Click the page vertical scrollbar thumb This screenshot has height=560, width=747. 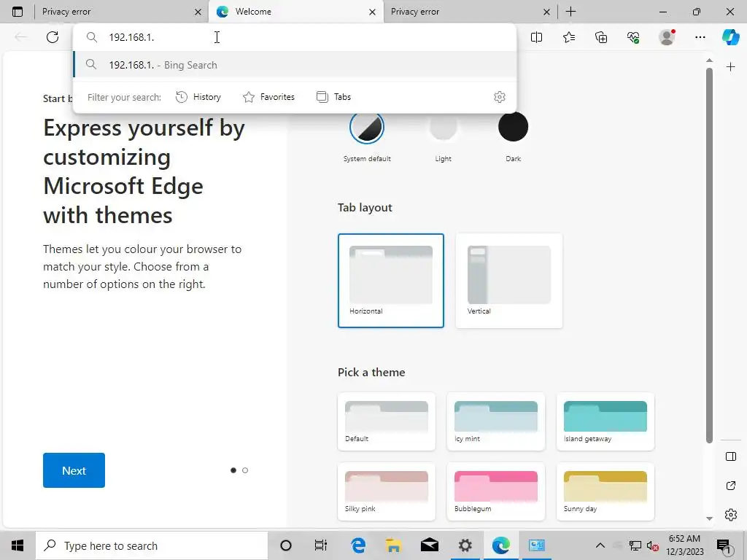[709, 255]
